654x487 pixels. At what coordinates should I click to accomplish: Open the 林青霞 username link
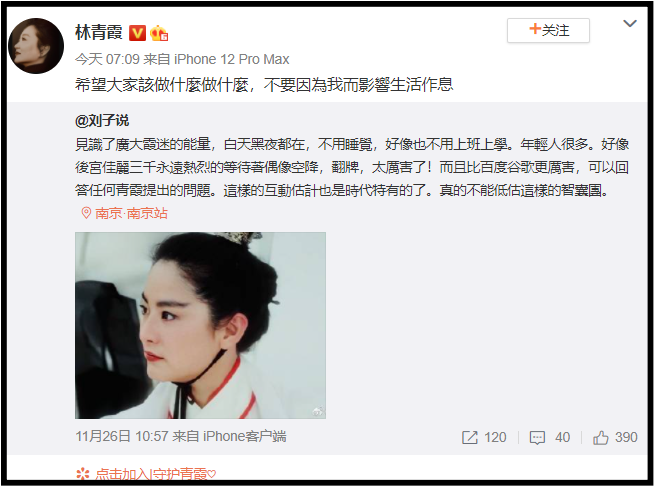[99, 33]
